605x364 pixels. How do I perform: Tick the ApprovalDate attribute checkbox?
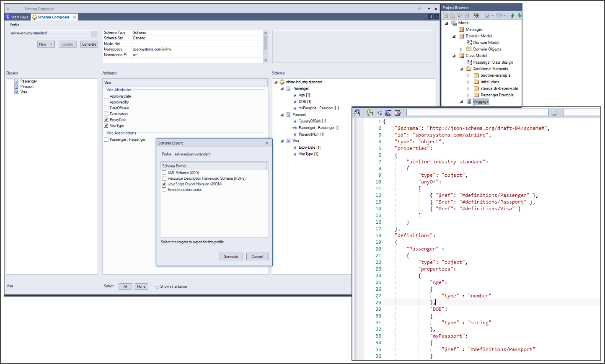[x=106, y=96]
